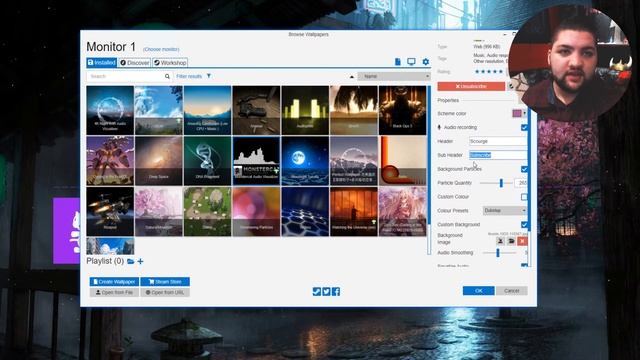Viewport: 640px width, 360px height.
Task: Click Open from URL
Action: (x=165, y=292)
